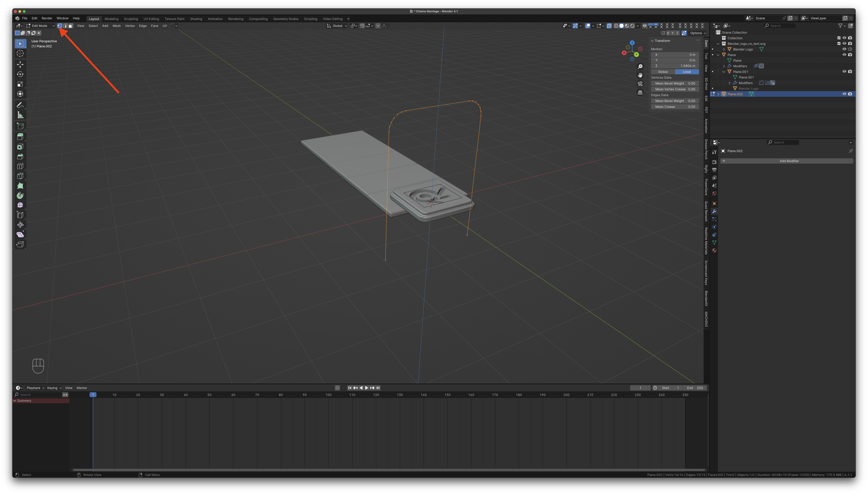Hide Plane.002 in the viewport
Viewport: 868px width, 494px height.
(844, 94)
